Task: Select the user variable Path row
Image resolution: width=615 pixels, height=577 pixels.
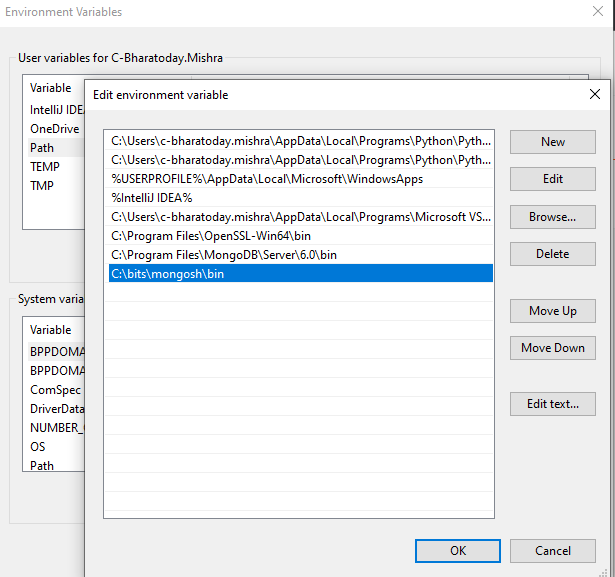Action: (56, 148)
